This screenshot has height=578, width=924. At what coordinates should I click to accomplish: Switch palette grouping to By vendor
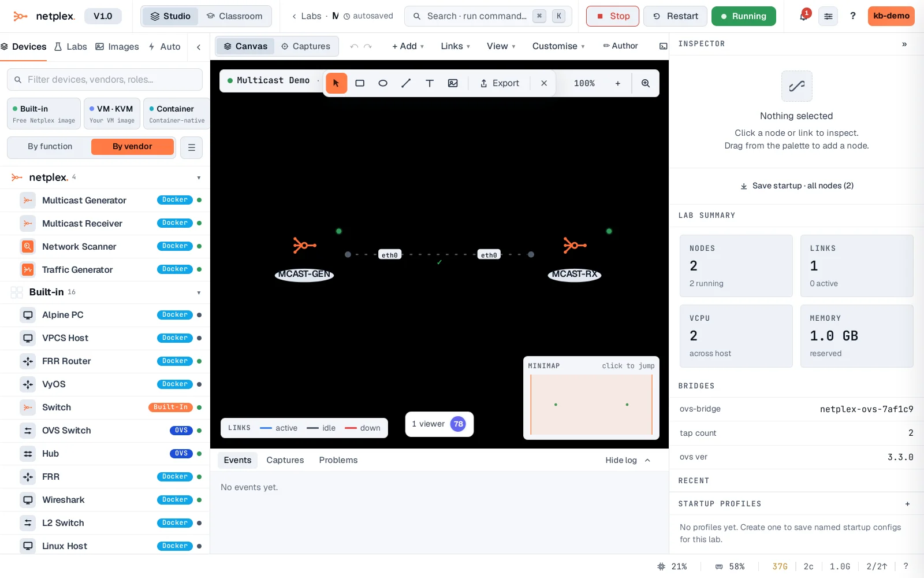132,147
